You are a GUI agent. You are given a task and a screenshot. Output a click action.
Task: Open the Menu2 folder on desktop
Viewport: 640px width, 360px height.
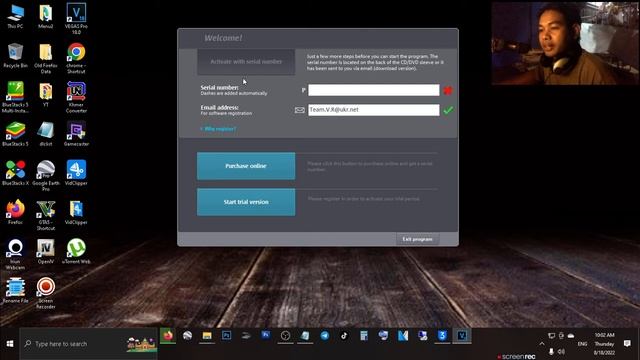point(45,16)
